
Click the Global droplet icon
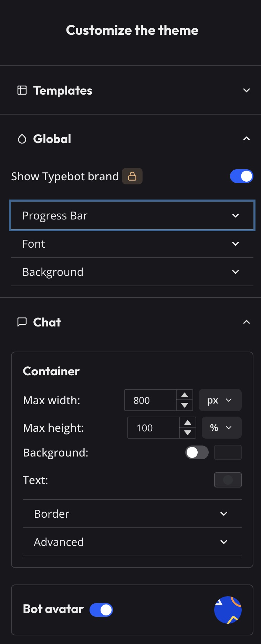point(22,139)
